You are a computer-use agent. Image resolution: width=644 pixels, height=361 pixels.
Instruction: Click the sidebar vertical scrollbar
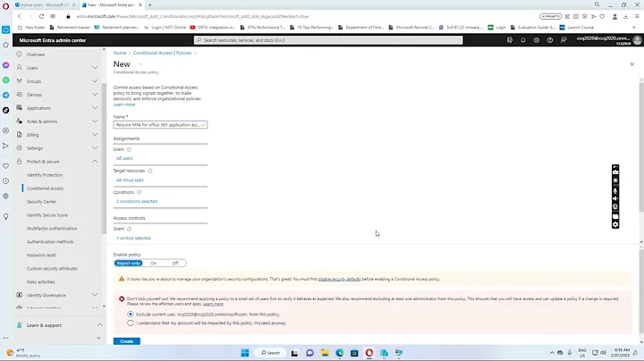104,158
